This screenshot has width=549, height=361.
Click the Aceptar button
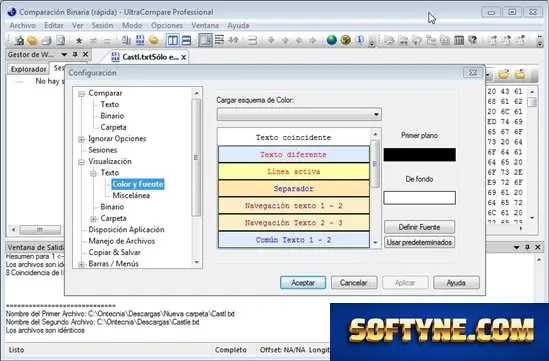(x=303, y=283)
